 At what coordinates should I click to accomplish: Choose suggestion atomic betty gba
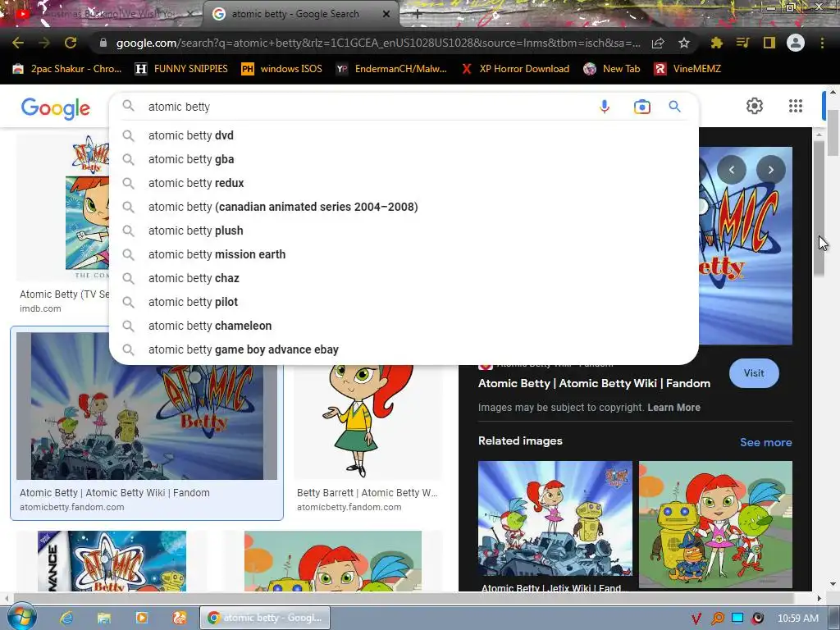(x=404, y=159)
